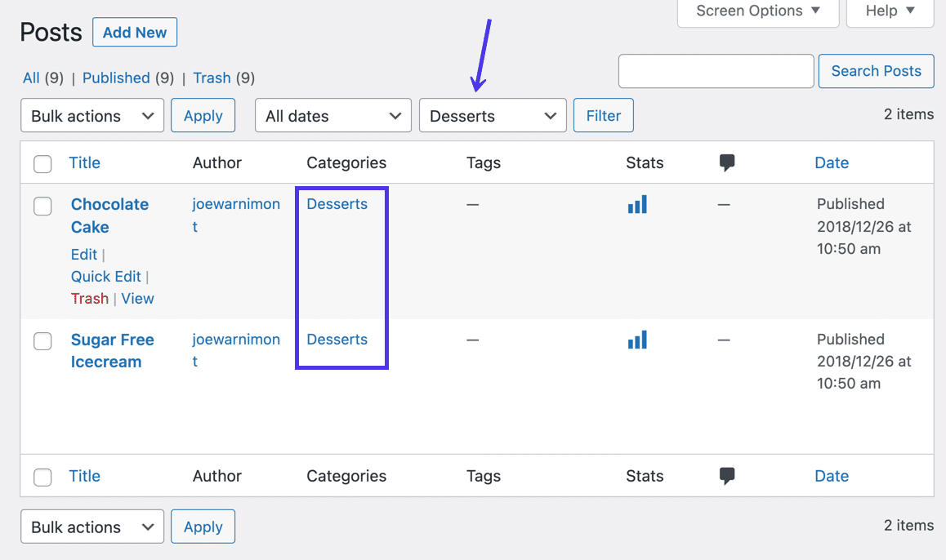This screenshot has width=946, height=560.
Task: Click the comments bubble icon in table header
Action: point(727,163)
